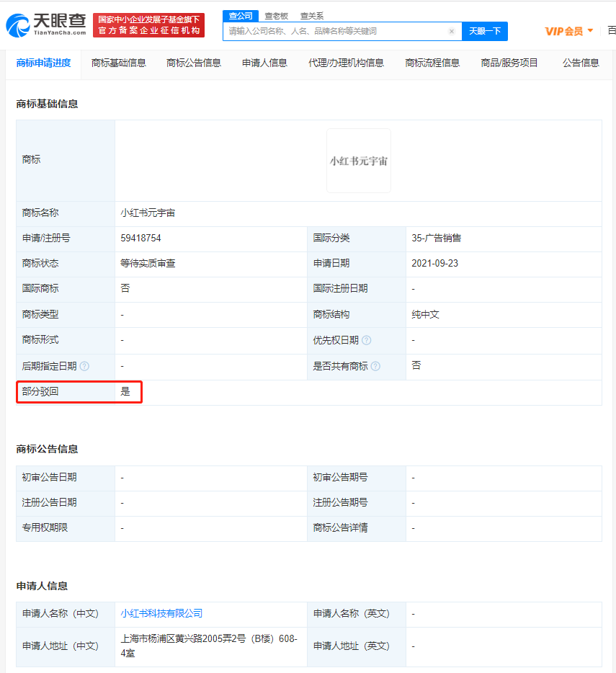Open the 商标公告信息 tab
Viewport: 616px width, 673px height.
194,63
